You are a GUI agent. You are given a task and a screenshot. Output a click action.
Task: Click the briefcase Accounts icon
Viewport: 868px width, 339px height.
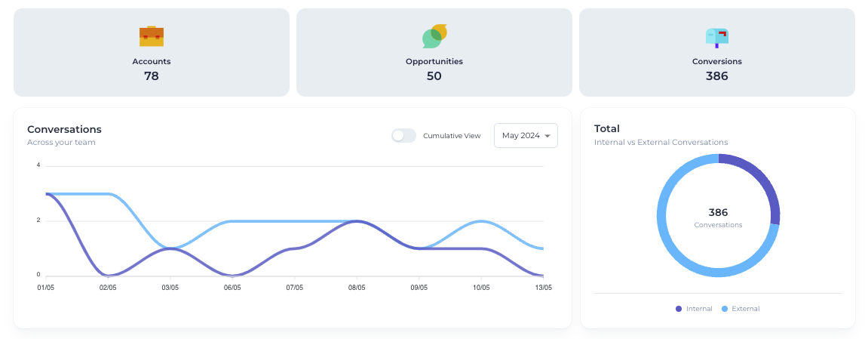click(152, 35)
